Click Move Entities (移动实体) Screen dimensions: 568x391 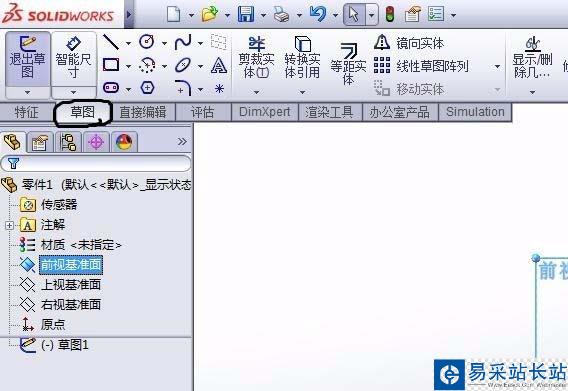(x=409, y=89)
